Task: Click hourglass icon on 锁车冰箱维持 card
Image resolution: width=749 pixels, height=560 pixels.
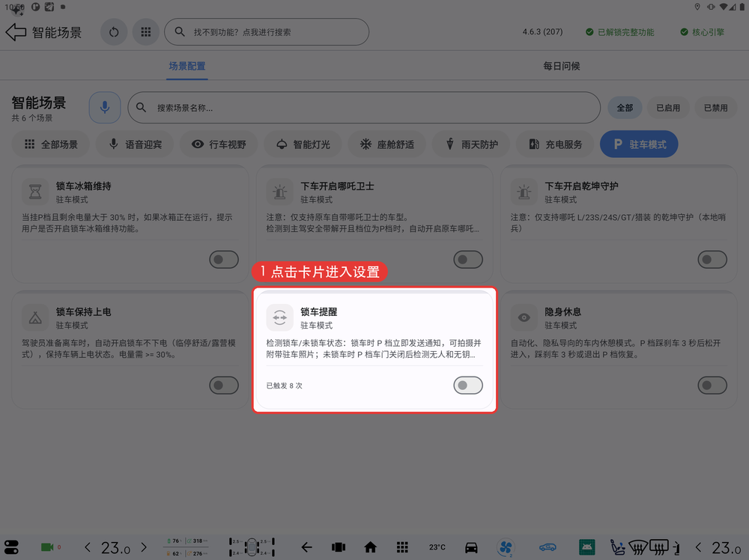Action: coord(35,192)
